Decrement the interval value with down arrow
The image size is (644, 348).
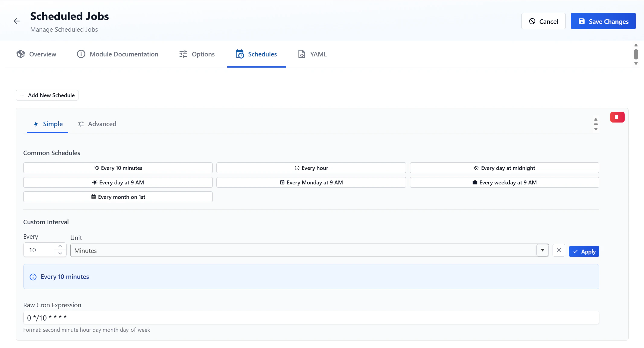(60, 253)
